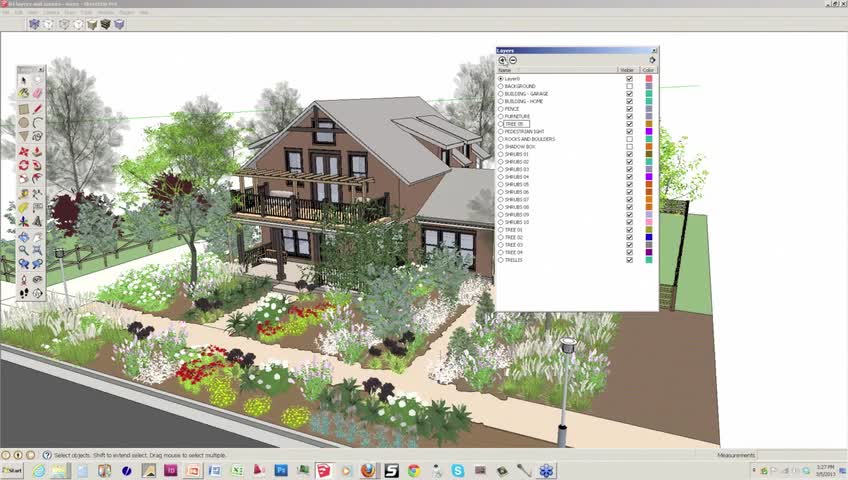The height and width of the screenshot is (480, 848).
Task: Open Firefox from the taskbar
Action: coord(368,470)
